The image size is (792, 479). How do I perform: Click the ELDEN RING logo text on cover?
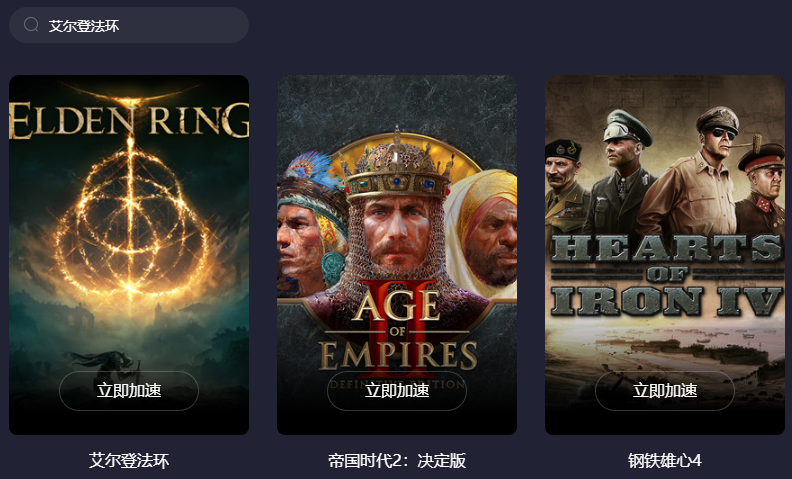click(129, 120)
